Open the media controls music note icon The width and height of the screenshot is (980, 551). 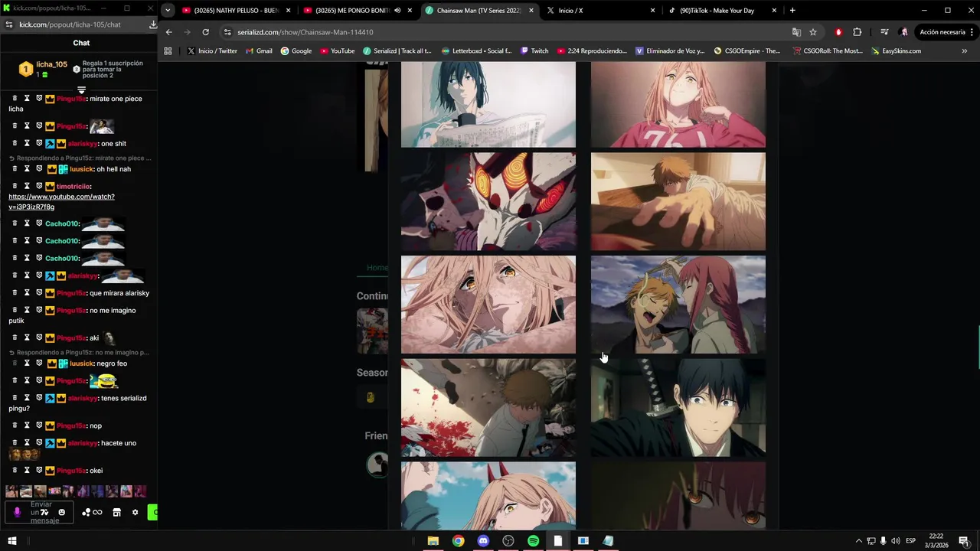pos(884,32)
